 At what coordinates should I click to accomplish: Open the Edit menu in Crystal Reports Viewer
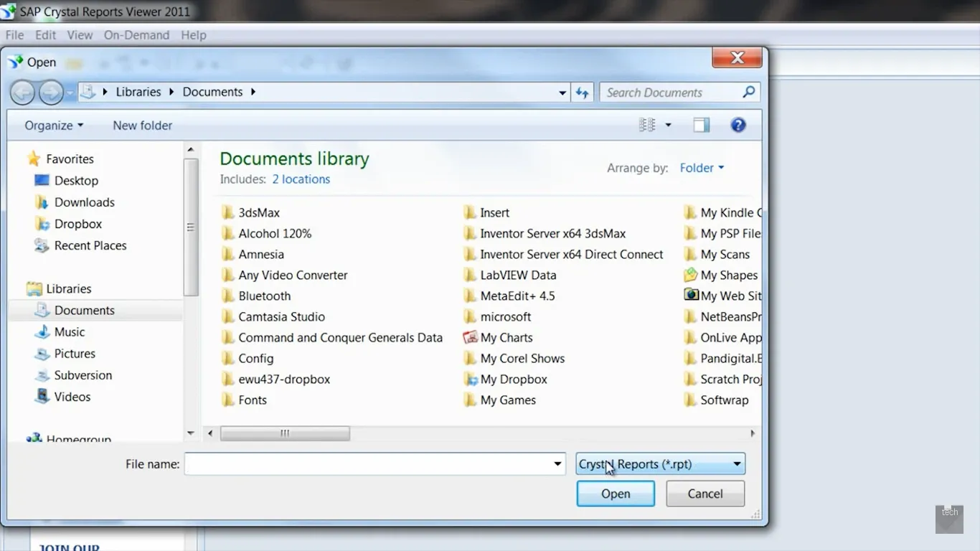click(x=45, y=35)
